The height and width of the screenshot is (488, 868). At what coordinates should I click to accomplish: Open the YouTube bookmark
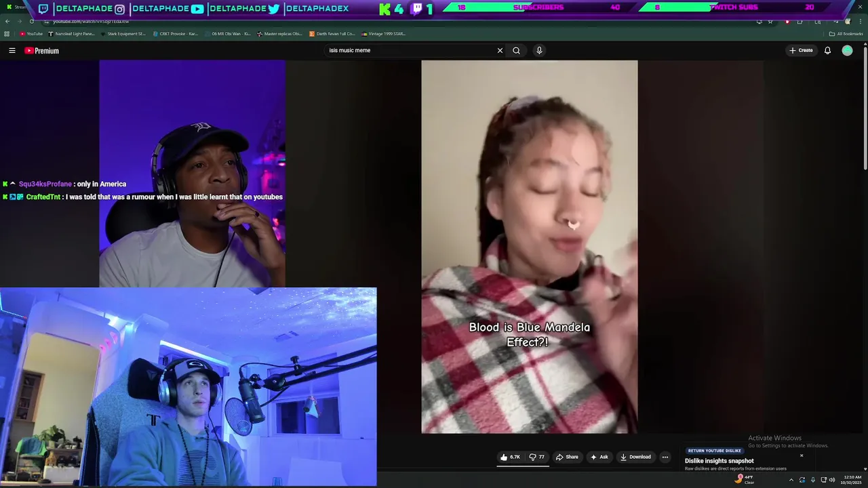[31, 33]
